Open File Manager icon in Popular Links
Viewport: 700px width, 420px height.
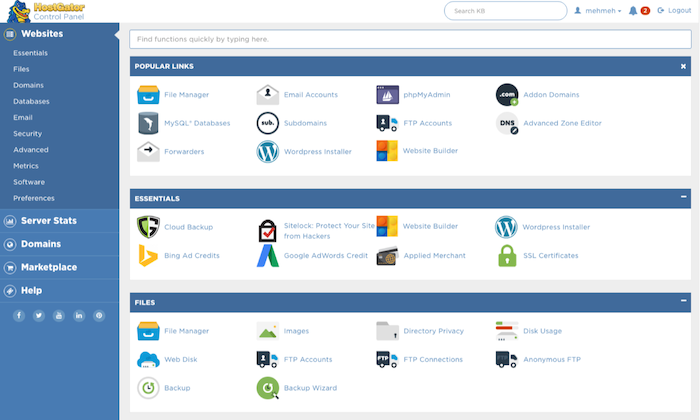148,95
